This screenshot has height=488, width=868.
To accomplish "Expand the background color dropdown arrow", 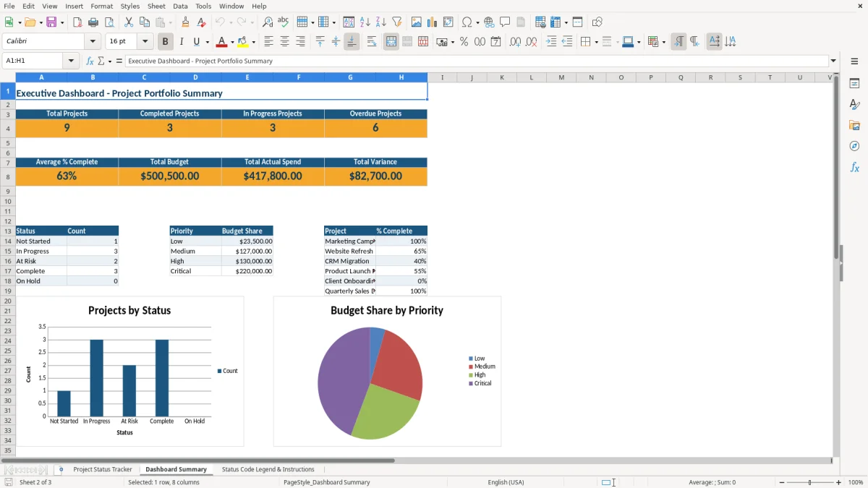I will point(253,42).
